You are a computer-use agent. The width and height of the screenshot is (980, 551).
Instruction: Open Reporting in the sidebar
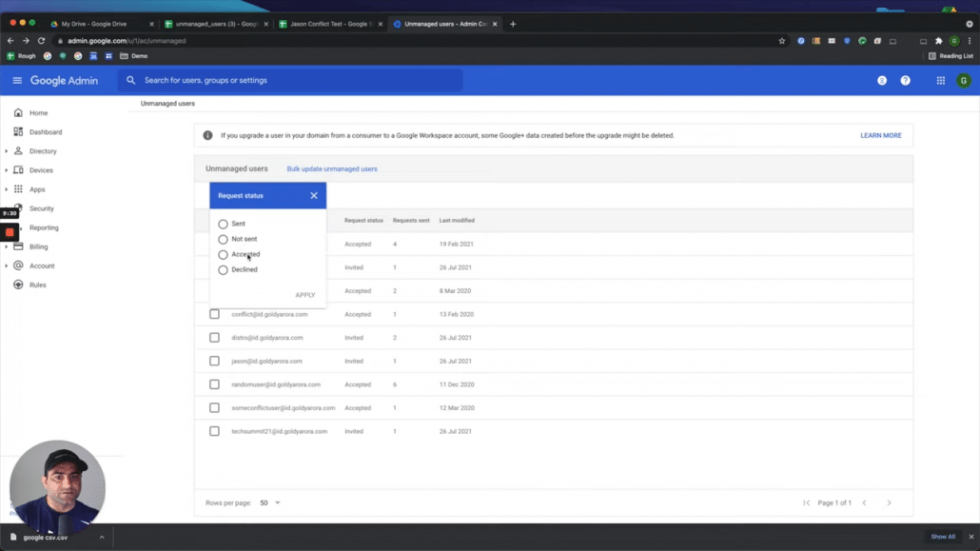point(44,227)
